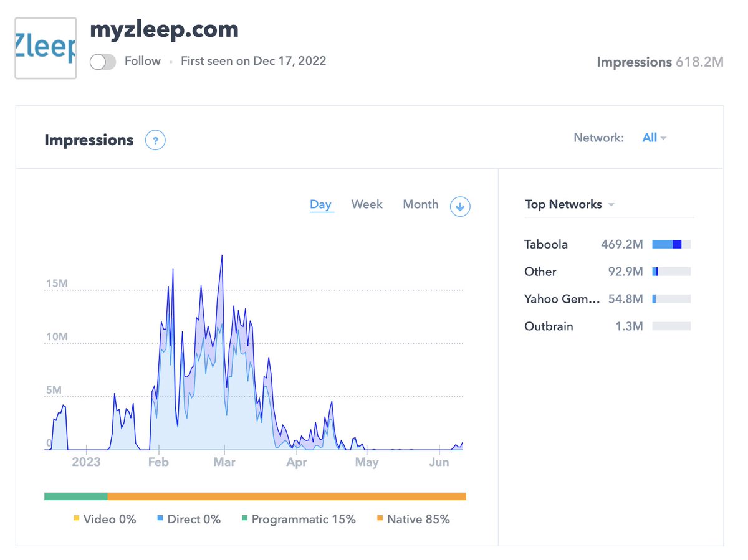This screenshot has height=560, width=748.
Task: Click the Programmatic 15% legend item
Action: click(299, 519)
